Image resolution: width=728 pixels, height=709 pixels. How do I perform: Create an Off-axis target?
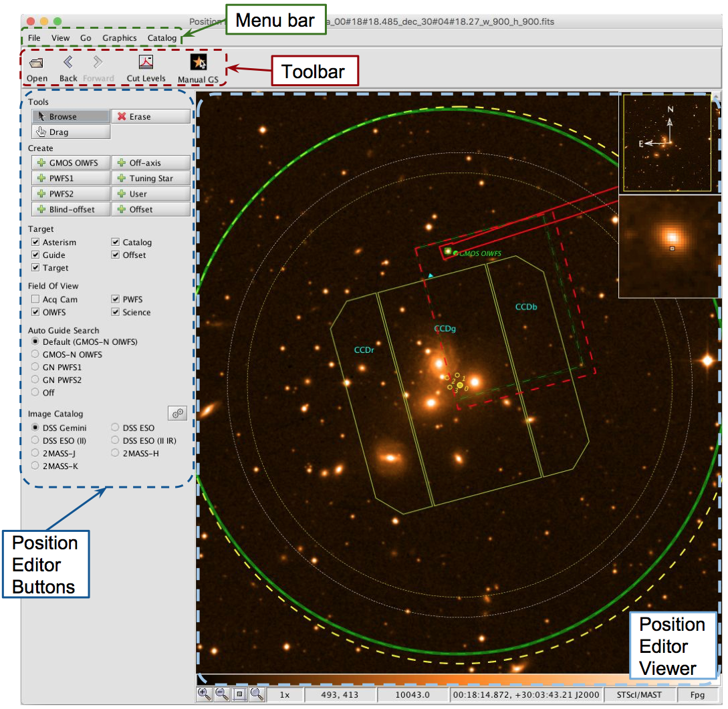pos(151,163)
